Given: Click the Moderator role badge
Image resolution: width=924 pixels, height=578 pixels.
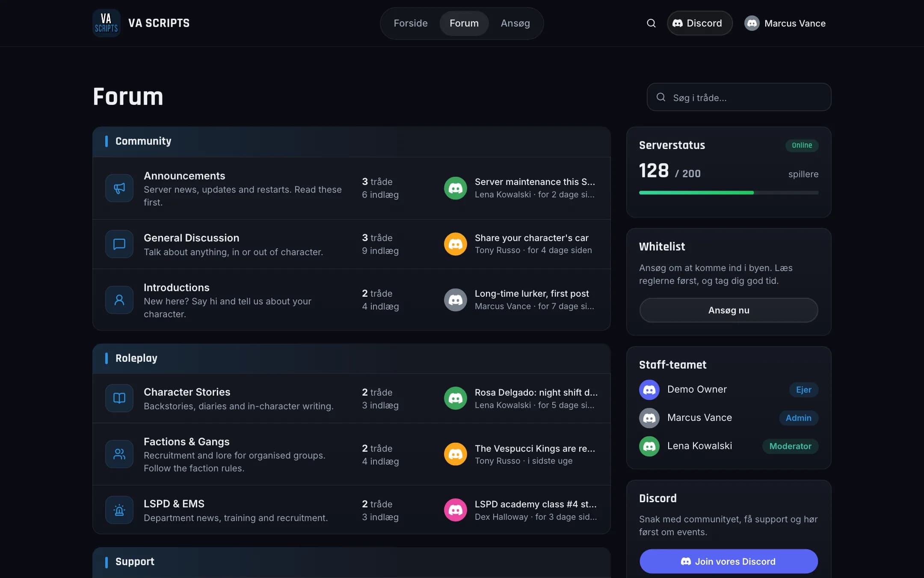Looking at the screenshot, I should 791,446.
